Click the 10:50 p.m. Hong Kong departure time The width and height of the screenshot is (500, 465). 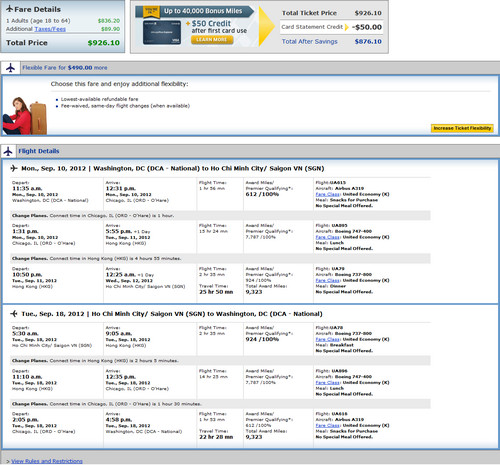click(27, 275)
